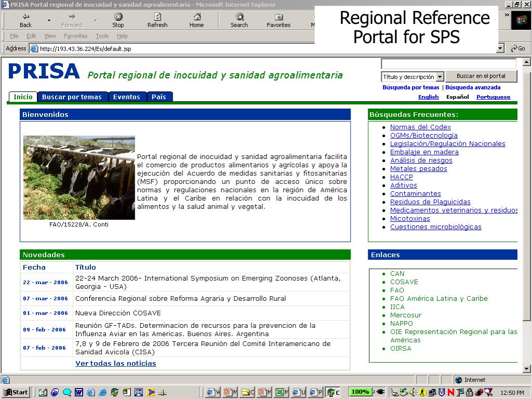Show more toolbar buttons with the chevron
The width and height of the screenshot is (532, 399).
[x=507, y=15]
